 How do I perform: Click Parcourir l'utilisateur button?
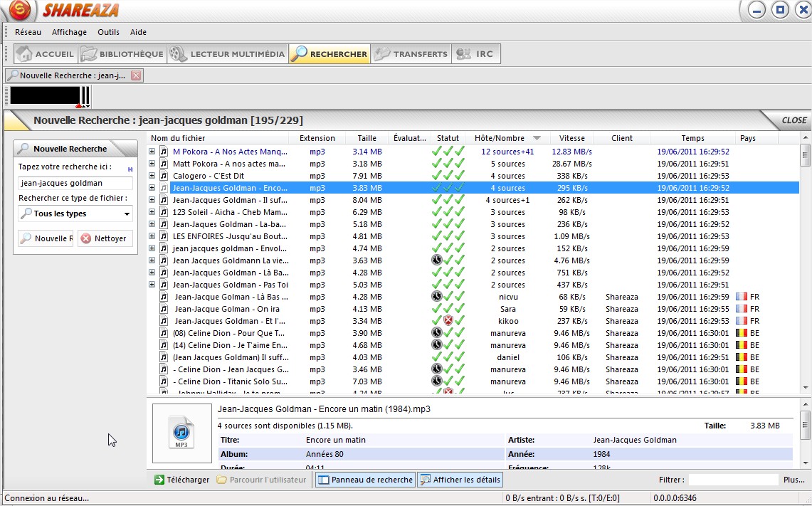point(261,480)
